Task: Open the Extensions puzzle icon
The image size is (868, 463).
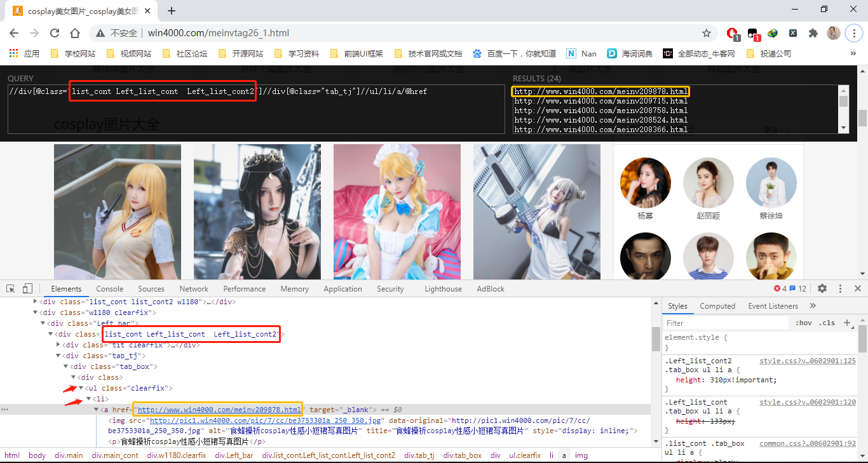Action: 813,33
